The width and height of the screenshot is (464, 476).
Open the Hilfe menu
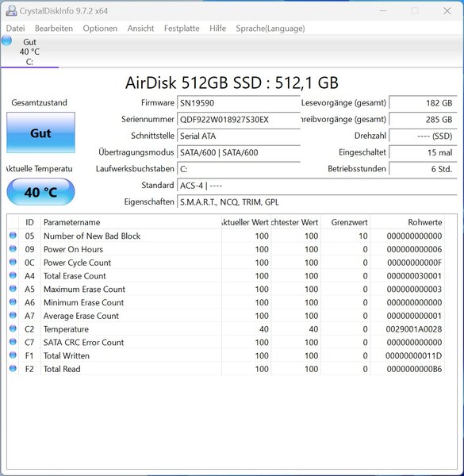tap(217, 29)
